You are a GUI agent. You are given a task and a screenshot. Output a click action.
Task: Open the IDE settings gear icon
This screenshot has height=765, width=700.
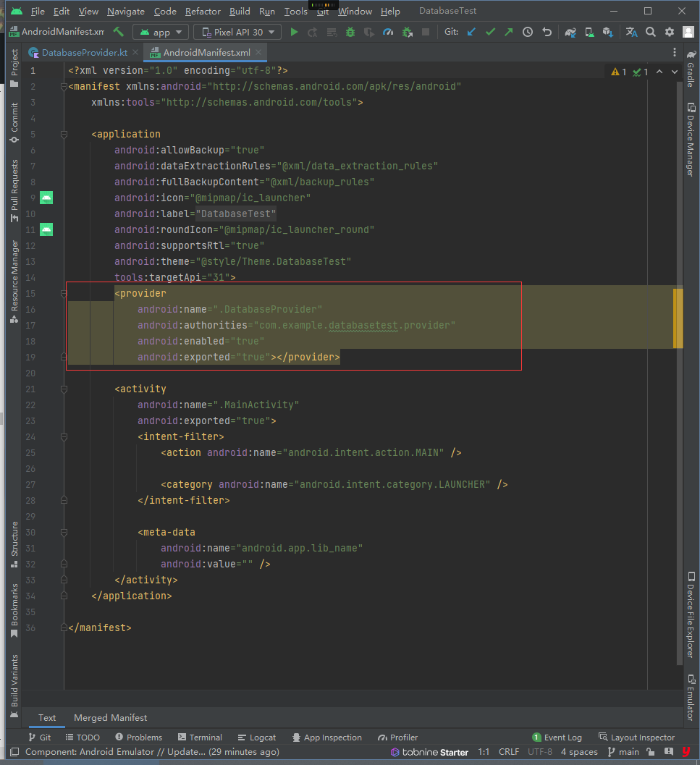click(669, 32)
